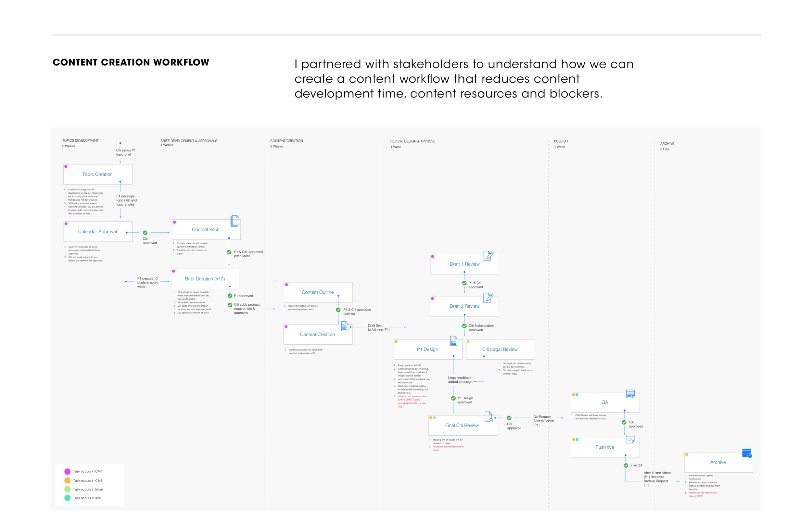Image resolution: width=812 pixels, height=511 pixels.
Task: Click green check next to Live QA
Action: (x=626, y=466)
